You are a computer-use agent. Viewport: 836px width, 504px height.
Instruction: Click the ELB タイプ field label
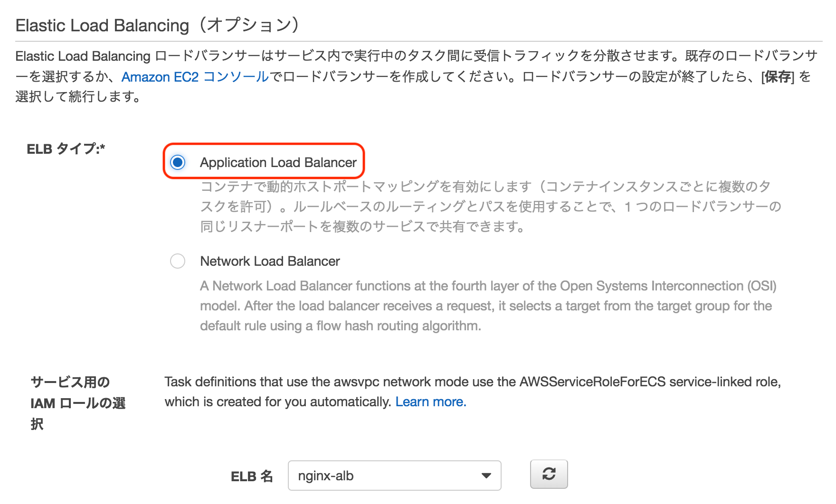click(66, 149)
